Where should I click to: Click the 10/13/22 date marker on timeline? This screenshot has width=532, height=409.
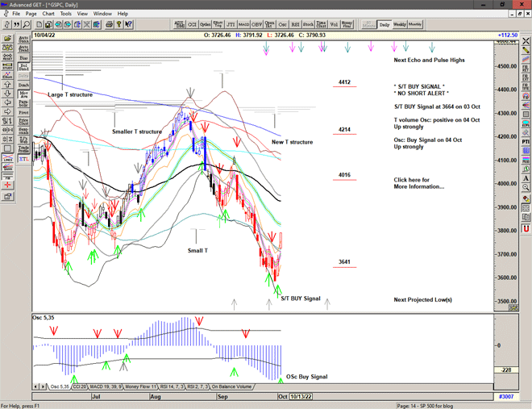click(x=301, y=396)
